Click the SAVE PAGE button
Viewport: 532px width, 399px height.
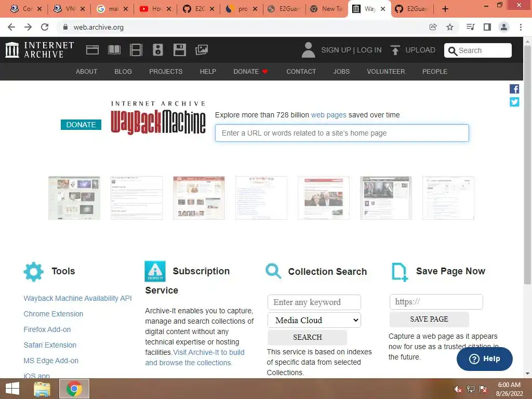(429, 320)
